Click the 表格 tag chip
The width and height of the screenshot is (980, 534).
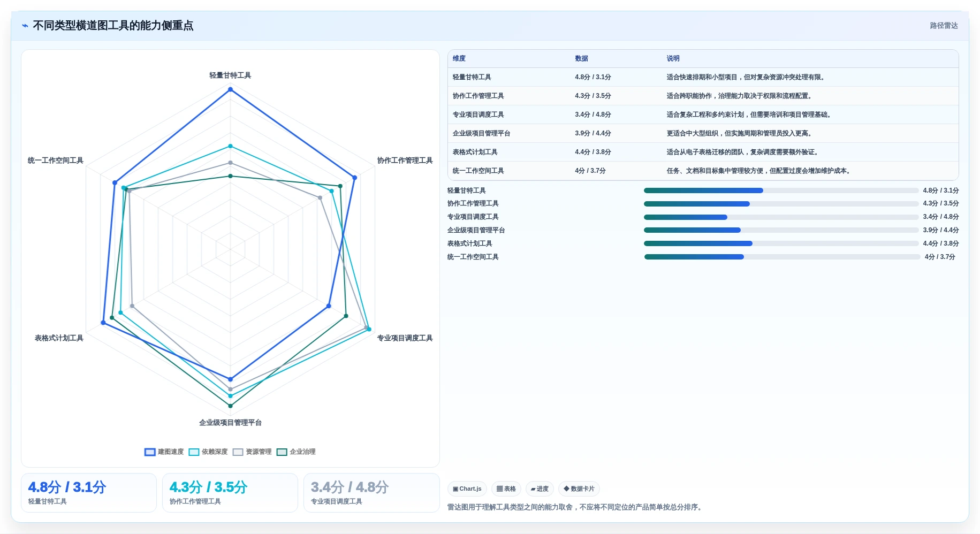(506, 489)
